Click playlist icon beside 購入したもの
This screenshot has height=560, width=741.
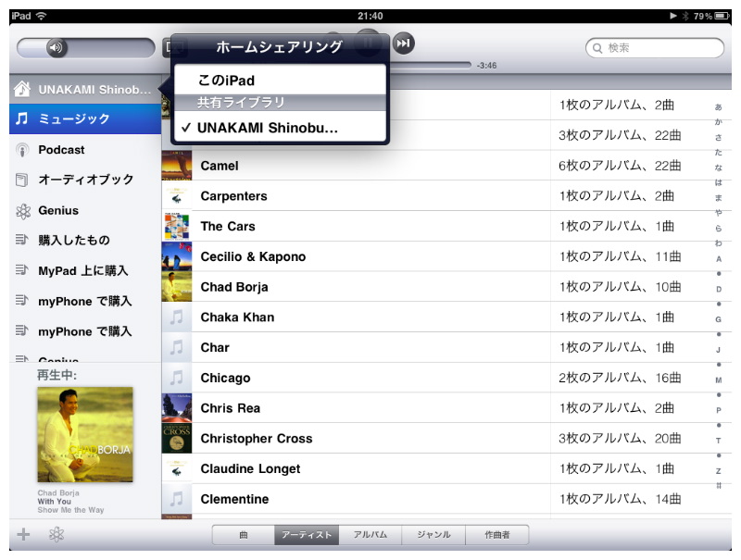(x=21, y=240)
